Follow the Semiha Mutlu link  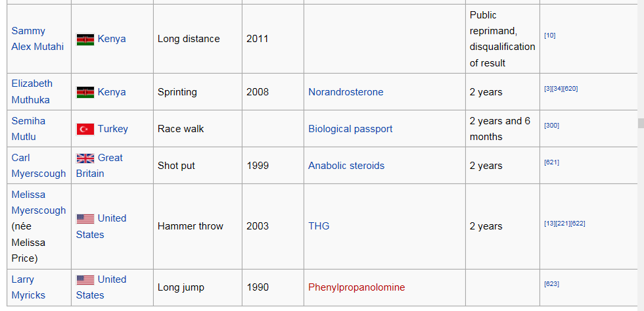(x=28, y=129)
